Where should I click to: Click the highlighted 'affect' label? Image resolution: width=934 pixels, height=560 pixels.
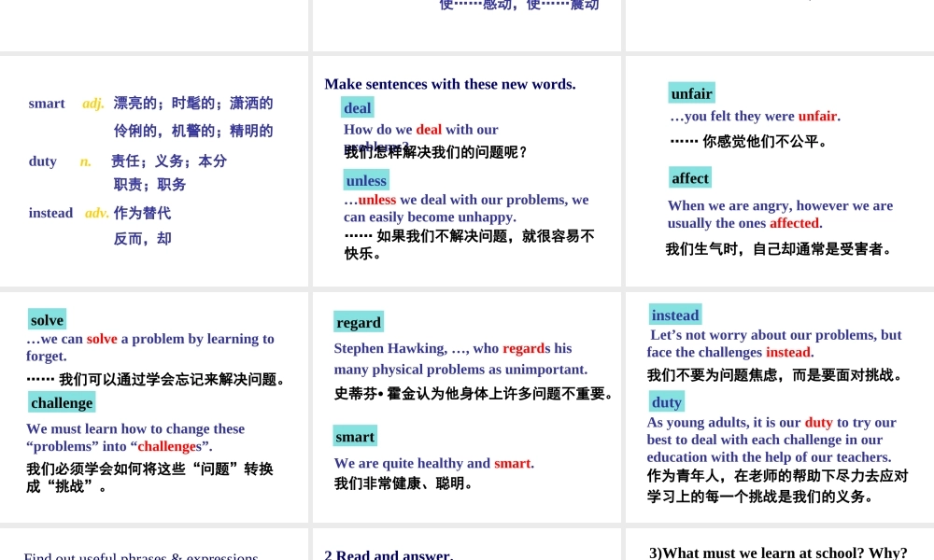coord(690,178)
